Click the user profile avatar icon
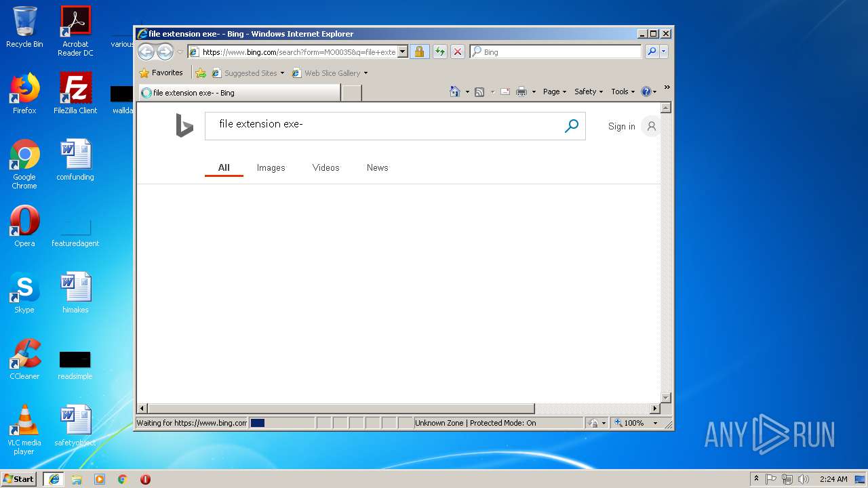This screenshot has width=868, height=488. coord(652,126)
